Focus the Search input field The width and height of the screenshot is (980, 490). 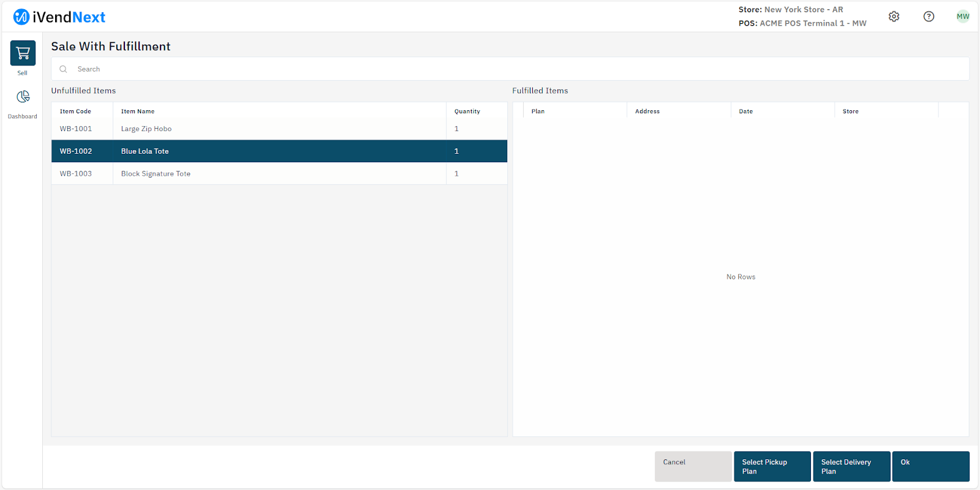pos(510,69)
